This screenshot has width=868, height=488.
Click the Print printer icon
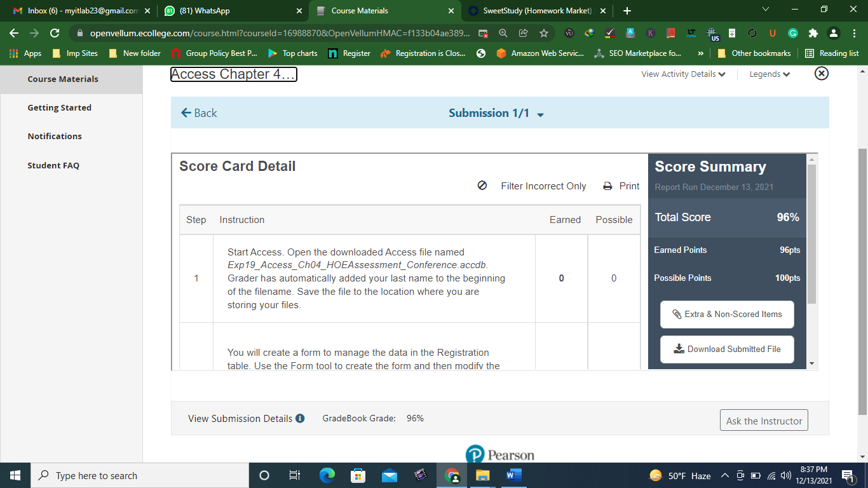click(607, 186)
